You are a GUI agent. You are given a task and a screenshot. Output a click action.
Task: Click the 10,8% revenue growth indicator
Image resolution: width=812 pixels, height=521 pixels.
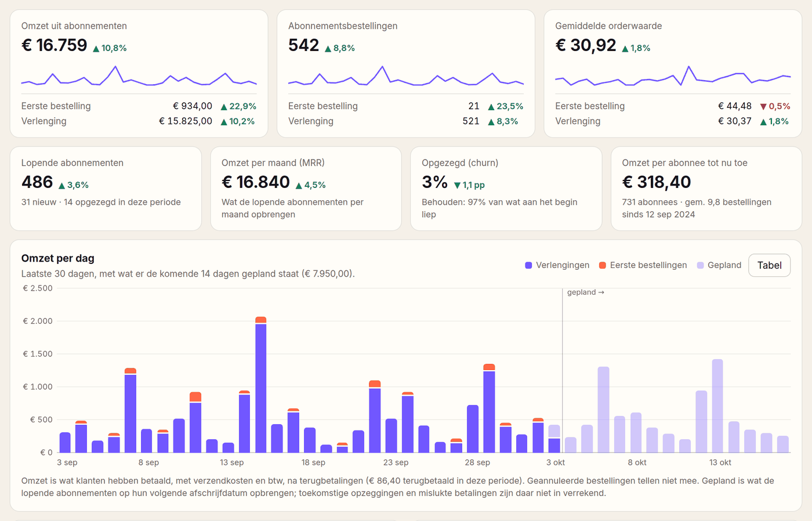(110, 48)
